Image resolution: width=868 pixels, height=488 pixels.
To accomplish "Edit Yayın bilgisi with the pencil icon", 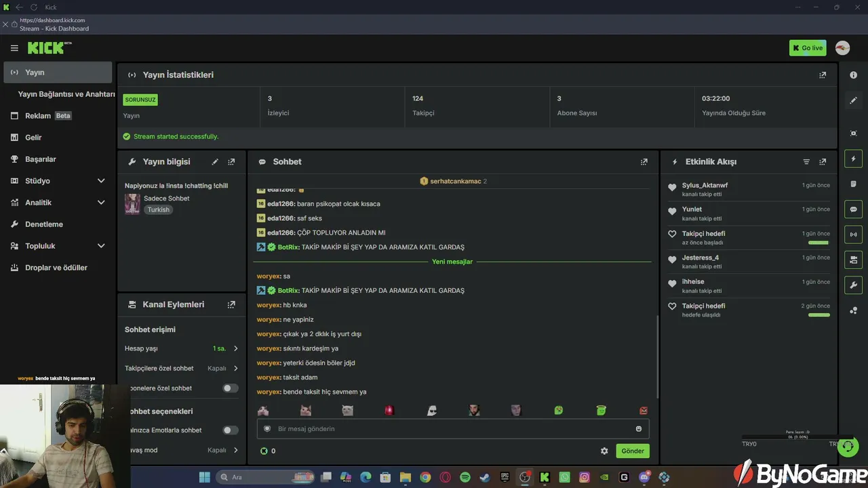I will (215, 162).
